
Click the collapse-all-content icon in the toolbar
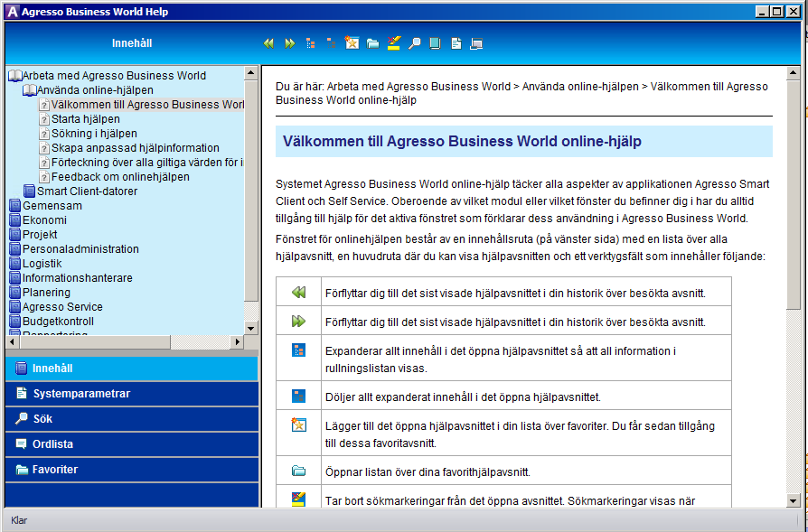coord(331,43)
